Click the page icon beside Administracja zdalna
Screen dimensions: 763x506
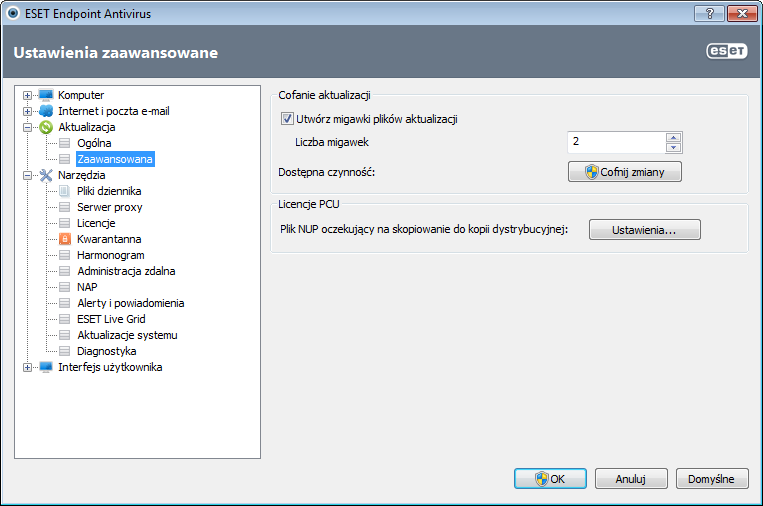point(64,271)
